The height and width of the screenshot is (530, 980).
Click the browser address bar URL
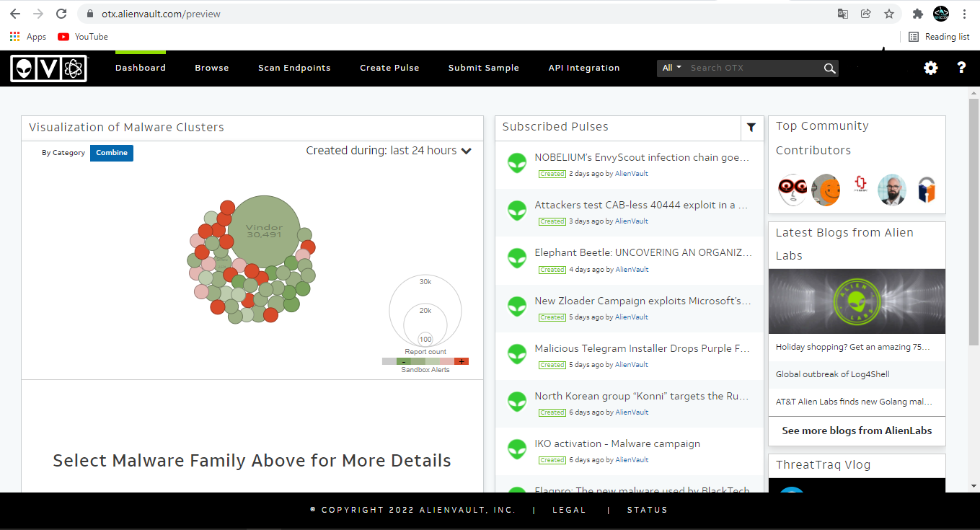162,14
